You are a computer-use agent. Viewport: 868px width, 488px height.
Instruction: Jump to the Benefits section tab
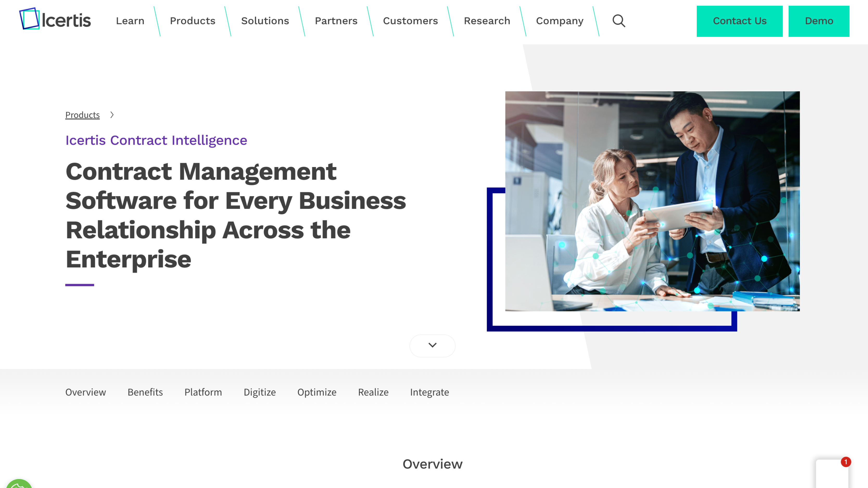(x=145, y=392)
